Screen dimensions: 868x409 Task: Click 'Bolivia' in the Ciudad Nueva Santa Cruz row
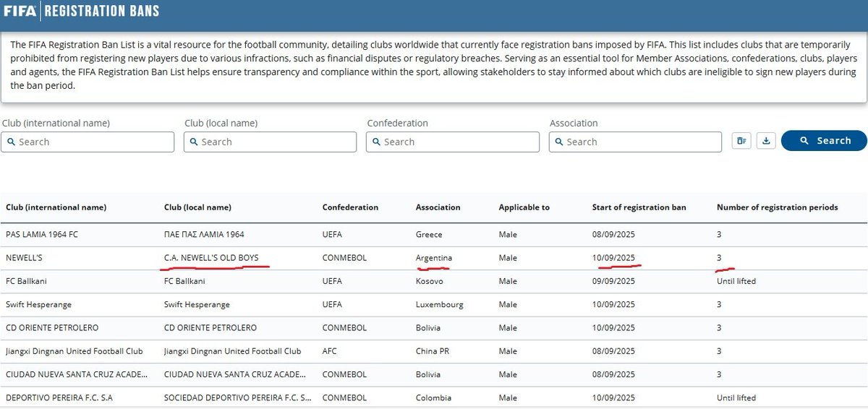tap(428, 374)
